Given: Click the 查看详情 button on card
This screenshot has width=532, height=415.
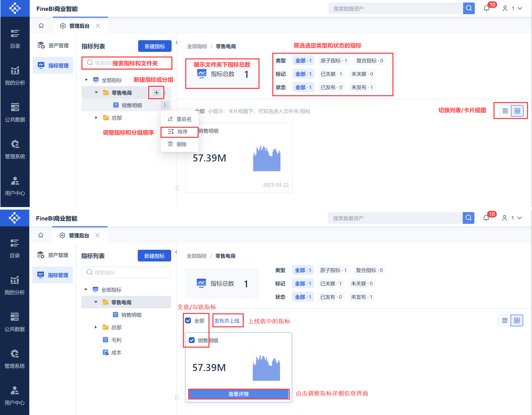Looking at the screenshot, I should click(238, 394).
